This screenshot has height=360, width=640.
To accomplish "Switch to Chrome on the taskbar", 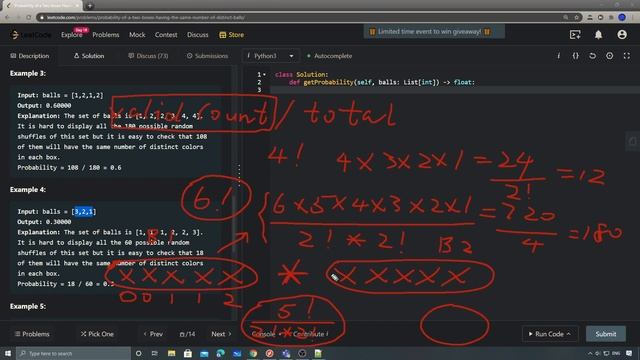I will (253, 353).
